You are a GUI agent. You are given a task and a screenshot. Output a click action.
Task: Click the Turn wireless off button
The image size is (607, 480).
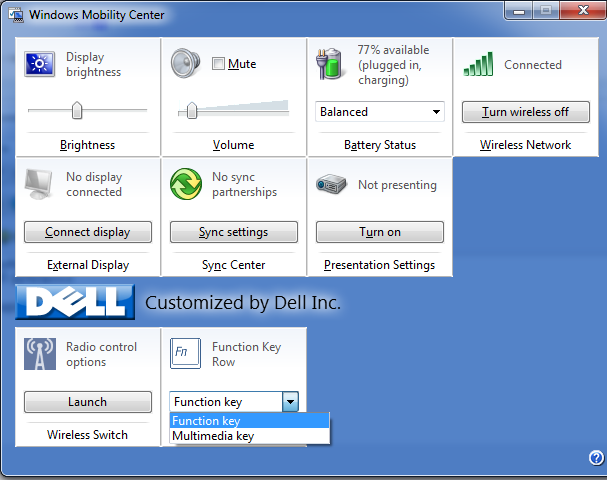click(526, 112)
